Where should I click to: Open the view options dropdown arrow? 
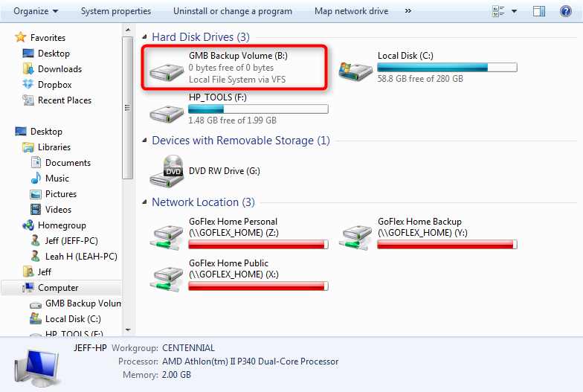515,11
